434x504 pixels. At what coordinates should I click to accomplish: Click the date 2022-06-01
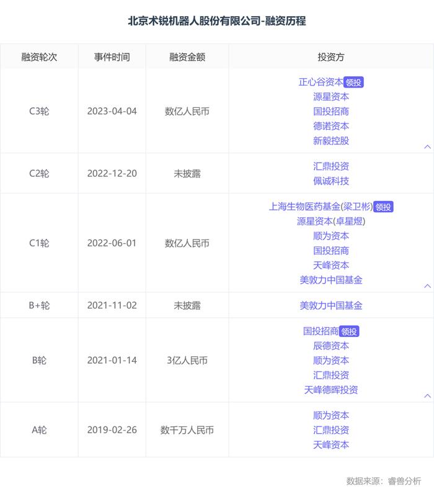112,243
